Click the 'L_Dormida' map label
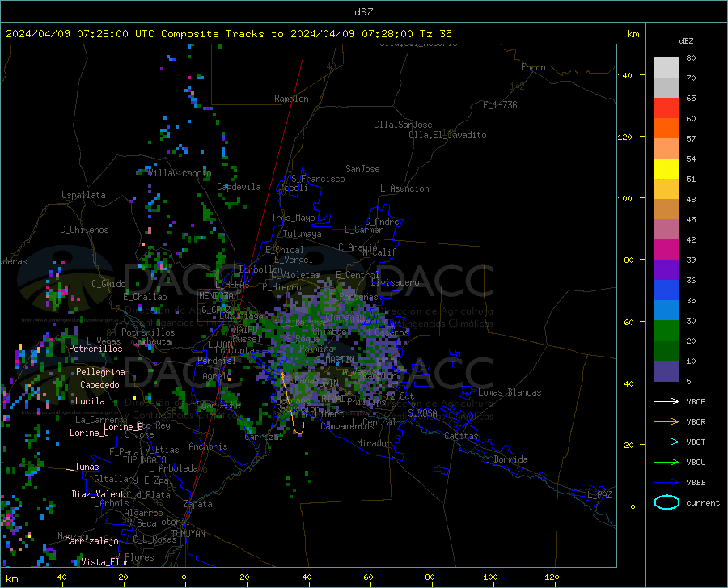728x588 pixels. [506, 459]
